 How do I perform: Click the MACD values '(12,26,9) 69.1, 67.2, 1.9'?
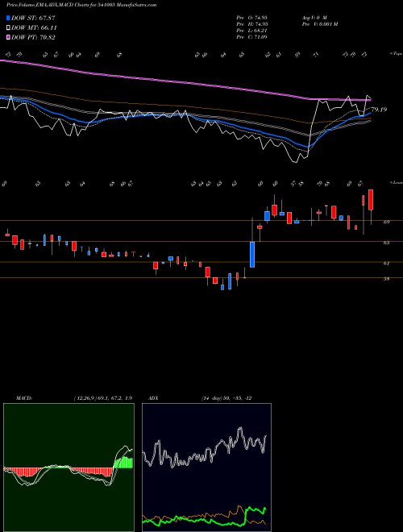coord(103,398)
